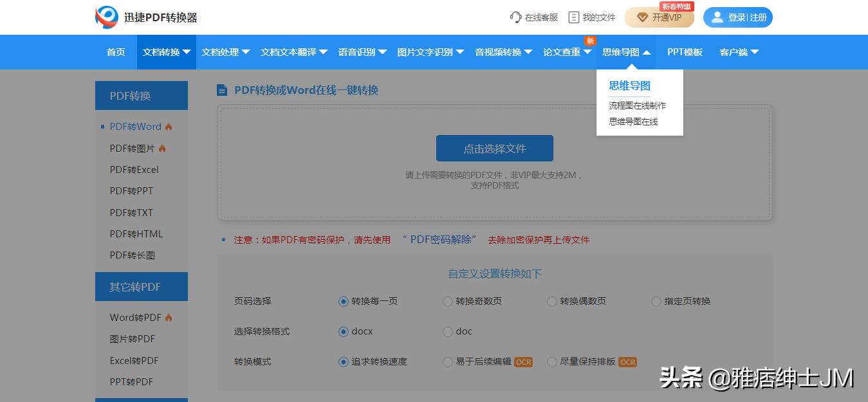Select PDF转图片 with flame icon
868x402 pixels.
click(133, 148)
